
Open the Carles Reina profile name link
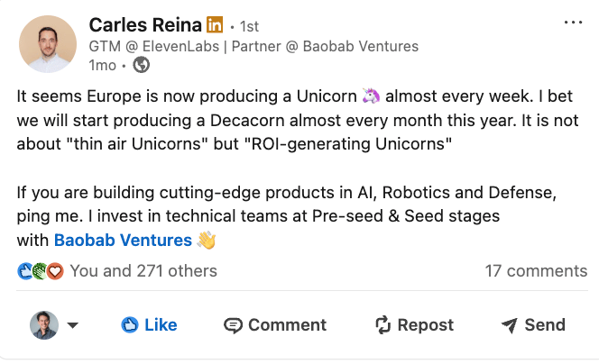[145, 24]
